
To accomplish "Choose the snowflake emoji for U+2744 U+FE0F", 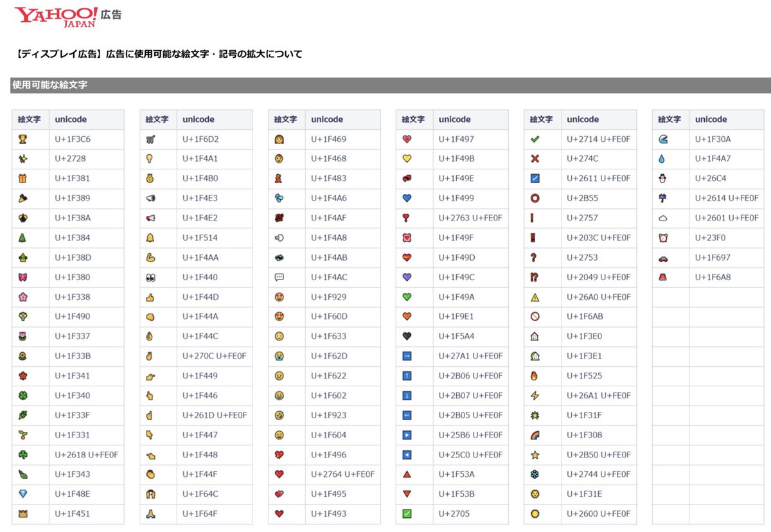I will point(535,475).
